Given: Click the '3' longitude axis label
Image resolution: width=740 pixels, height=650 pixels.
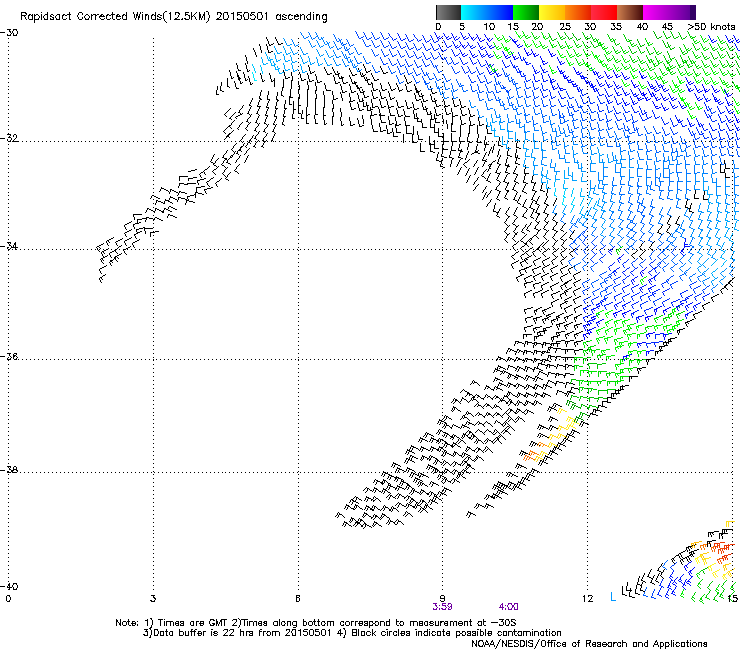Looking at the screenshot, I should coord(153,599).
